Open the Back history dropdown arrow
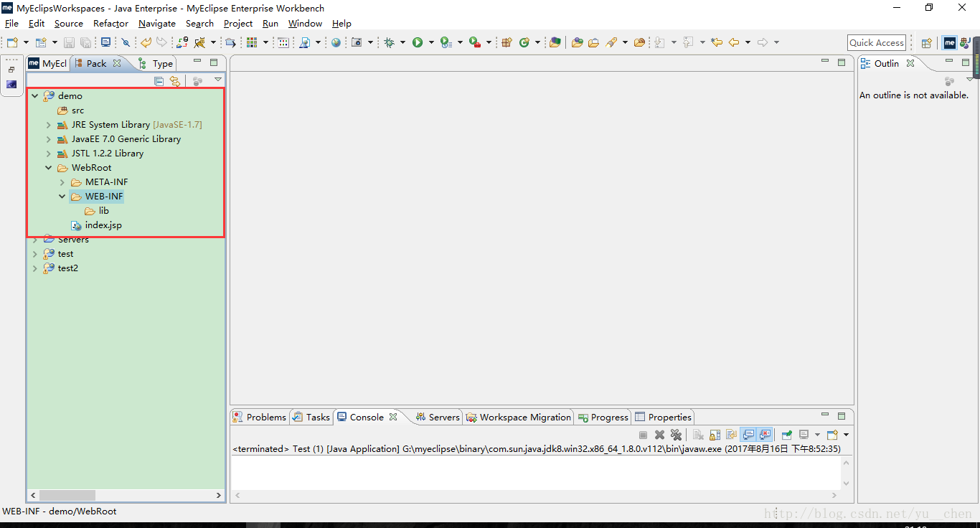Viewport: 980px width, 528px height. (x=748, y=43)
